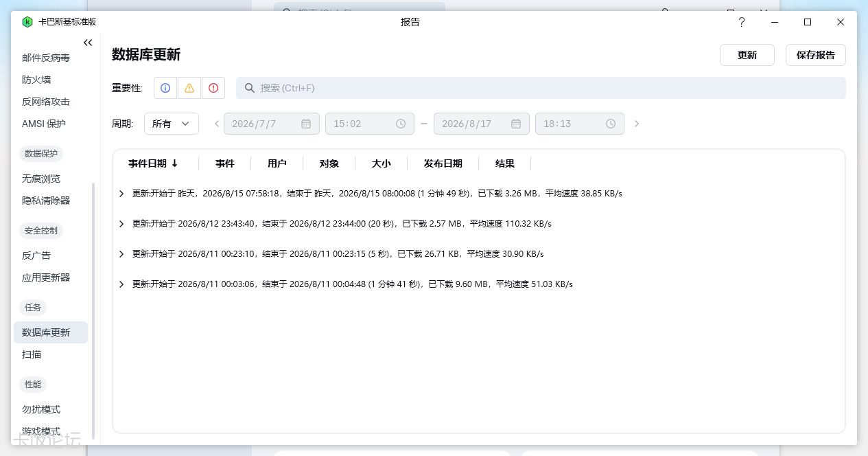Image resolution: width=868 pixels, height=456 pixels.
Task: Click the Kaspersky logo icon in title bar
Action: (27, 22)
